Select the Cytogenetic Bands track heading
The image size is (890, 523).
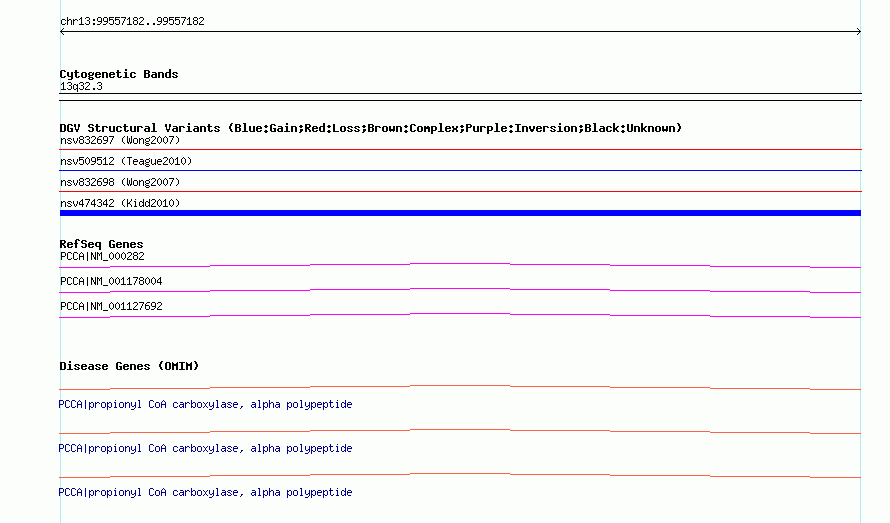119,74
